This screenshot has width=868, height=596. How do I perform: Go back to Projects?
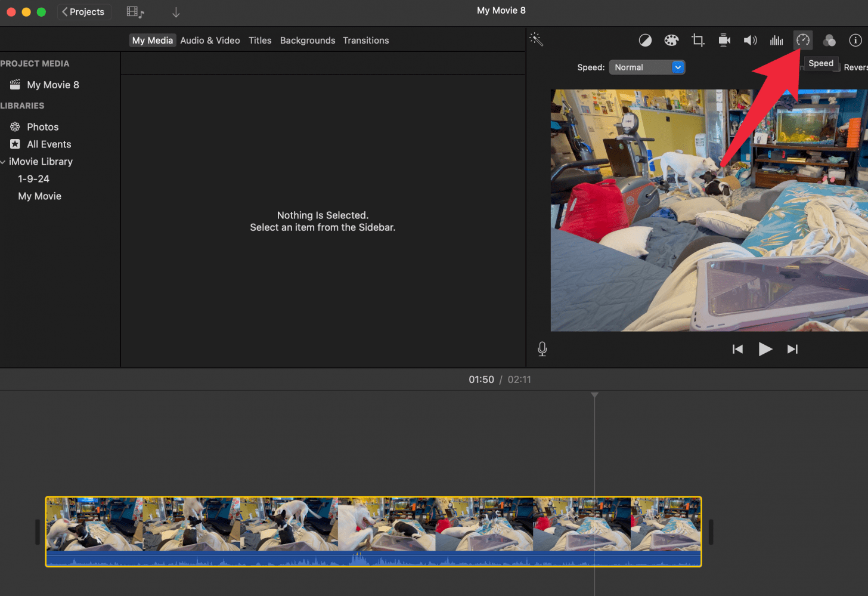coord(83,12)
